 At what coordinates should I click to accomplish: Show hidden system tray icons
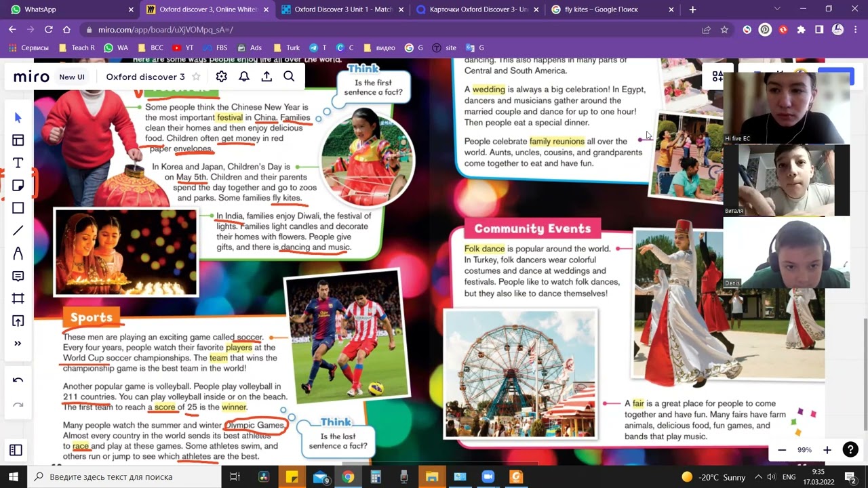[x=758, y=476]
